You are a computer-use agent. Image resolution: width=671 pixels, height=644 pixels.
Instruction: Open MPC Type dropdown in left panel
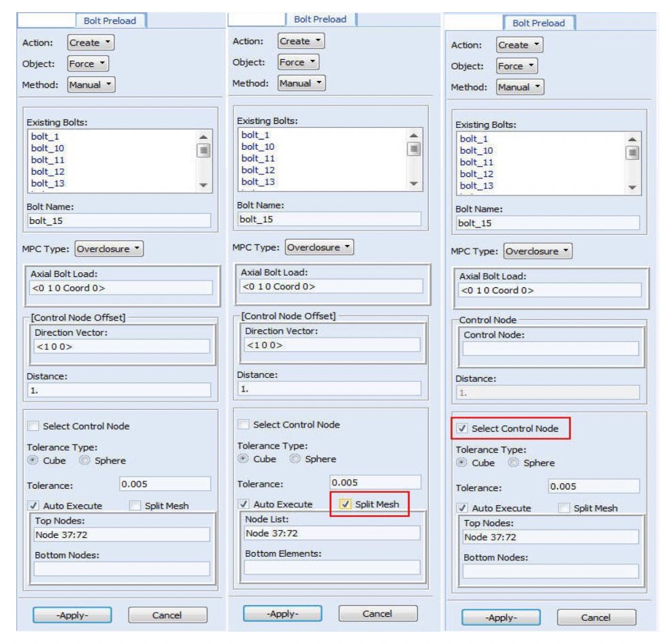tap(109, 248)
